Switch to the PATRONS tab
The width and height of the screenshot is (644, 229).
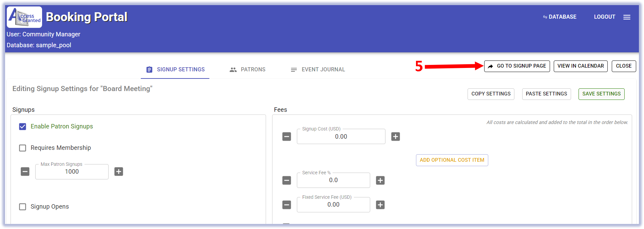(248, 70)
